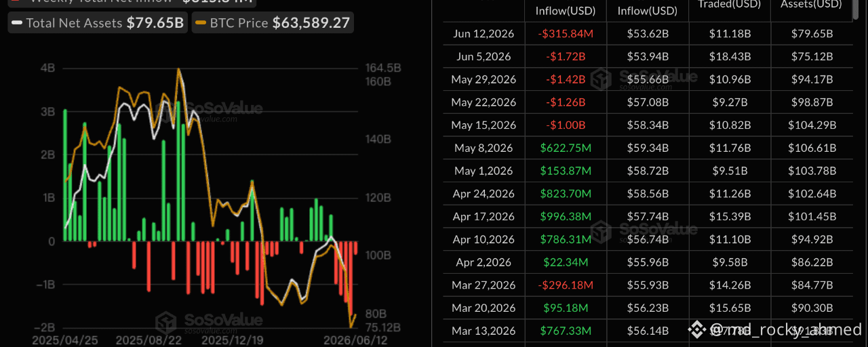Click the $15.39B traded value

(x=729, y=217)
